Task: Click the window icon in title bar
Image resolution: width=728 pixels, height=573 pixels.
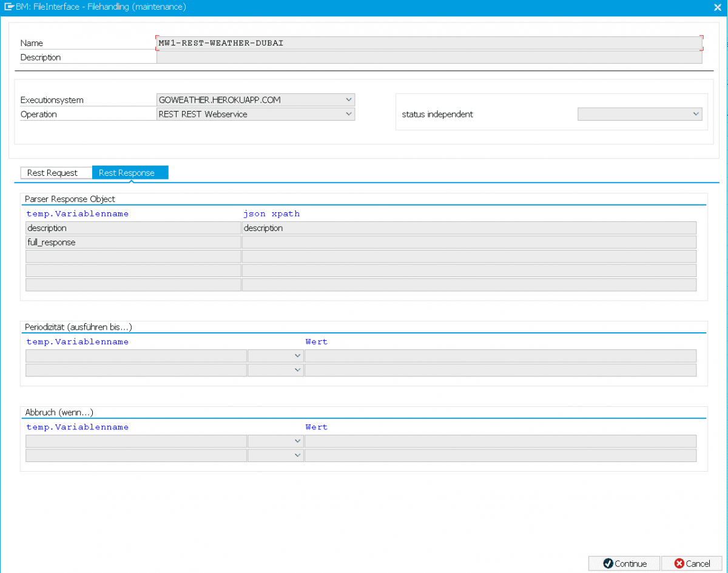Action: [x=8, y=7]
